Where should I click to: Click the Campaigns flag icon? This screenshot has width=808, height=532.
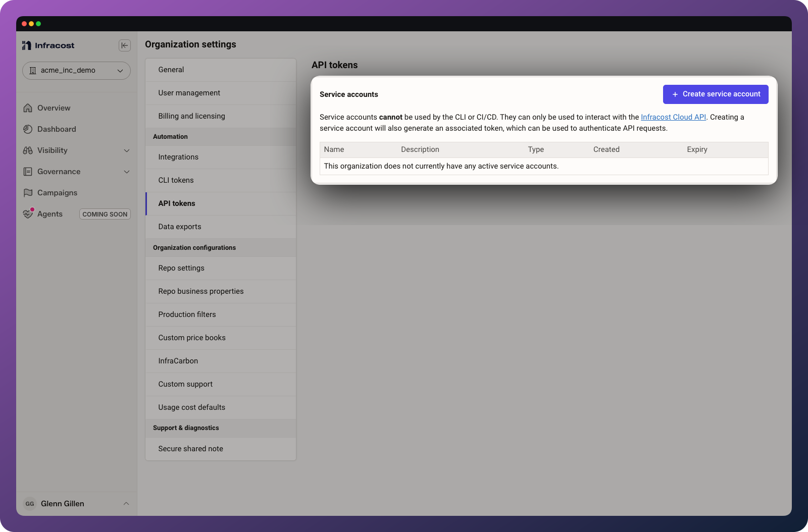(x=28, y=193)
